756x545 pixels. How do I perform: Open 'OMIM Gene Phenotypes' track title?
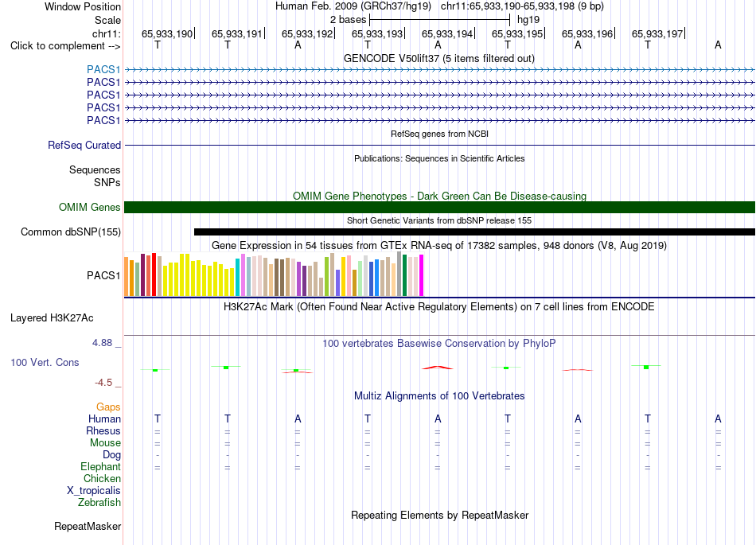pyautogui.click(x=439, y=197)
